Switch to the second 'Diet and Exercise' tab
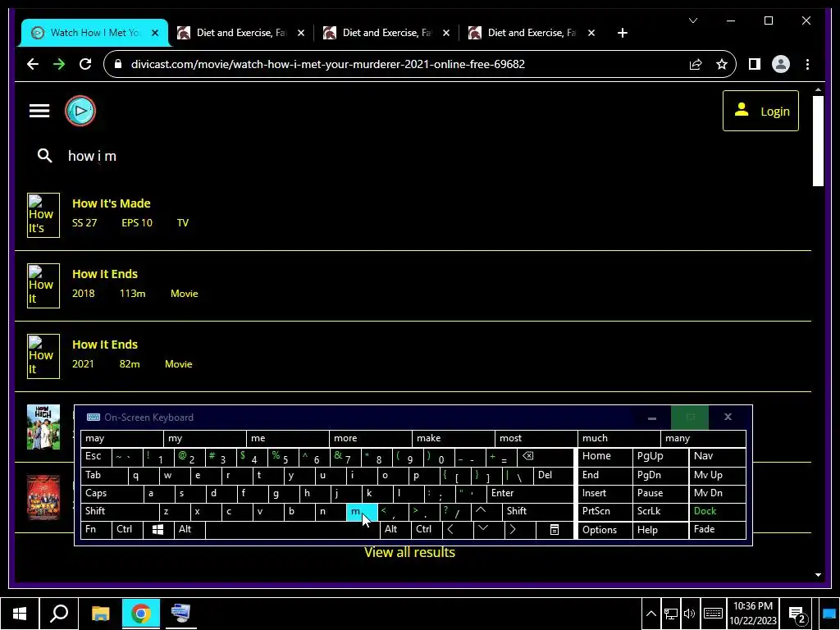840x630 pixels. click(387, 33)
